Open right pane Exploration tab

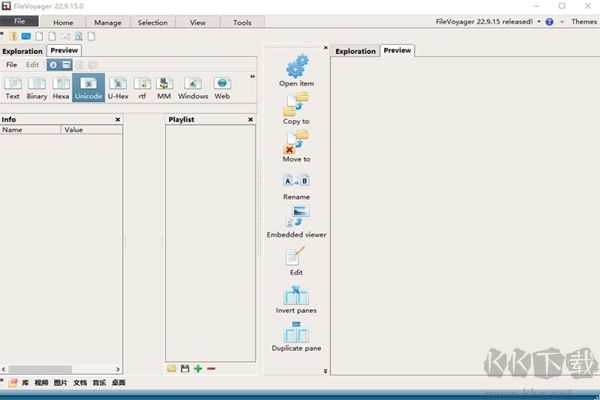(355, 51)
